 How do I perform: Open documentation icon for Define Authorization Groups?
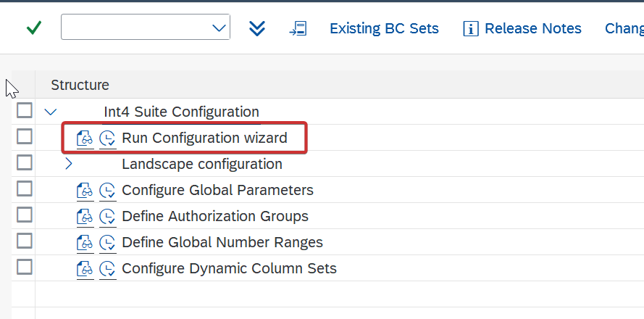point(85,217)
